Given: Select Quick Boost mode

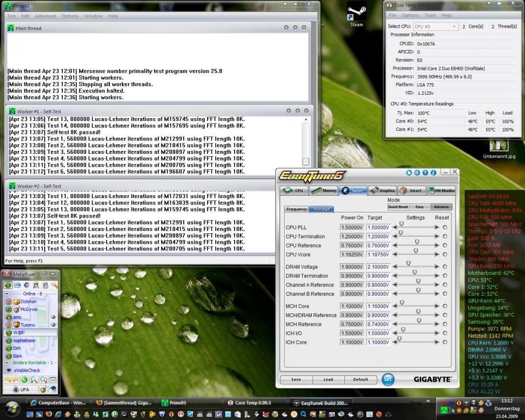Looking at the screenshot, I should pos(398,207).
